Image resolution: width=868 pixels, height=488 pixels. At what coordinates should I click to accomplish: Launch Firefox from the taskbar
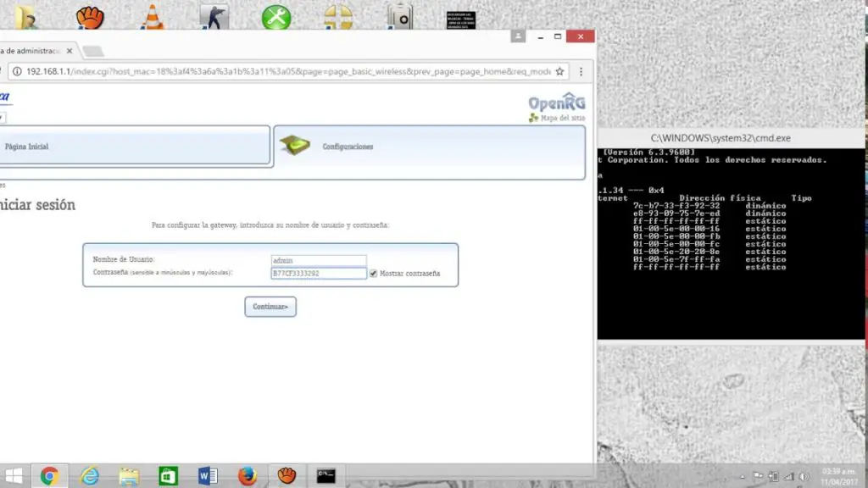click(248, 476)
